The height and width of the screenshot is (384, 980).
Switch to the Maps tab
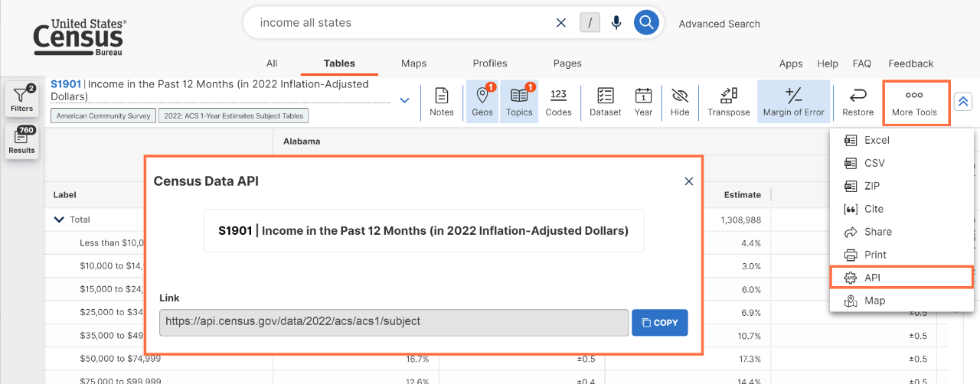[413, 63]
